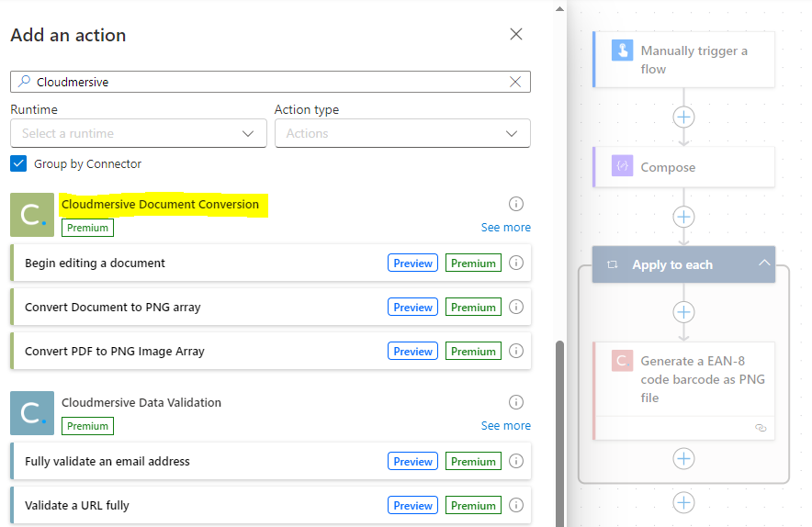Image resolution: width=812 pixels, height=527 pixels.
Task: Select Convert Document to PNG array action
Action: (271, 307)
